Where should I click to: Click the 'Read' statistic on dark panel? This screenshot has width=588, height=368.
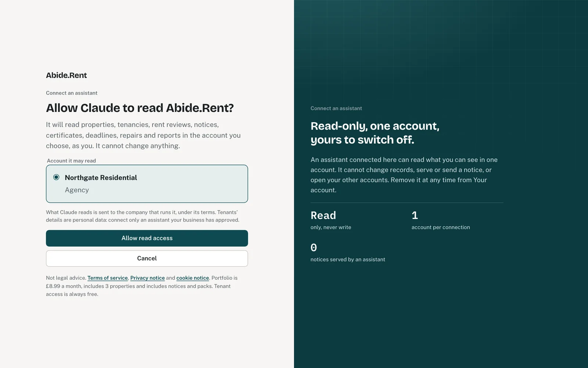tap(331, 220)
